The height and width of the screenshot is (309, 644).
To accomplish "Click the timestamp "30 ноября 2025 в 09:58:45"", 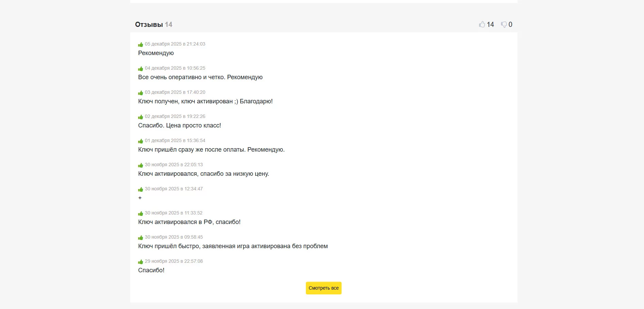I will click(x=174, y=237).
